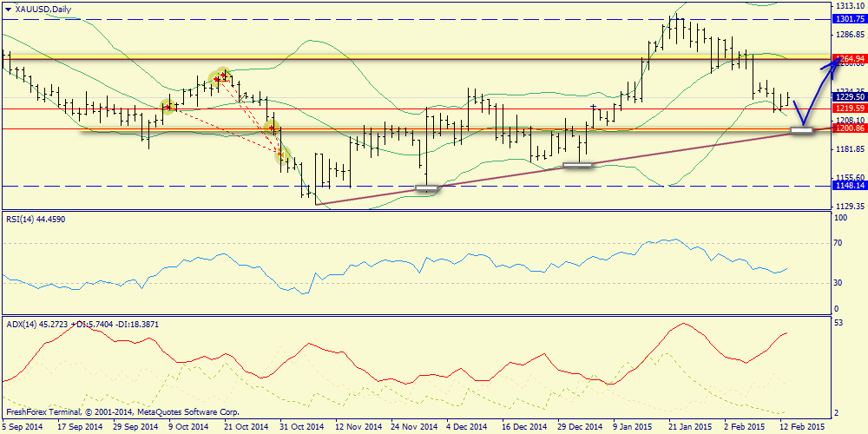This screenshot has height=434, width=868.
Task: Click the current price label 1229.50
Action: (849, 97)
